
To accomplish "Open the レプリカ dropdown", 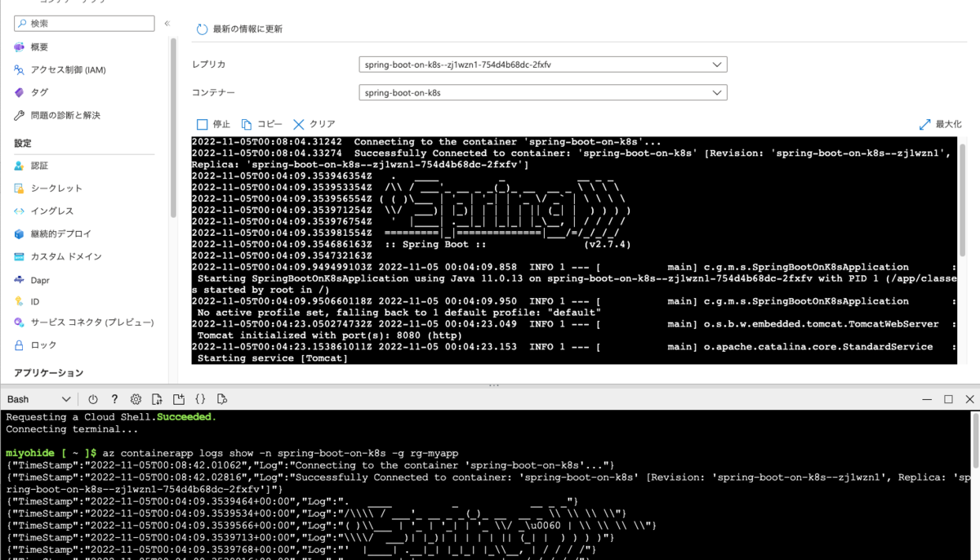I will tap(543, 64).
